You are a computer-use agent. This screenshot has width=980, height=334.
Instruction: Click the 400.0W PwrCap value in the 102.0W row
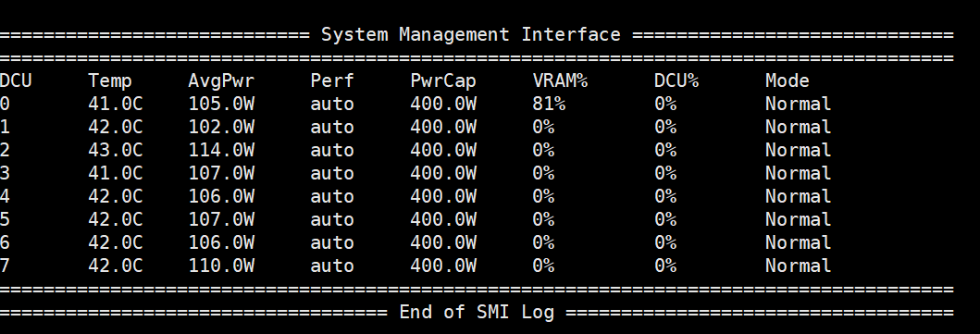443,127
